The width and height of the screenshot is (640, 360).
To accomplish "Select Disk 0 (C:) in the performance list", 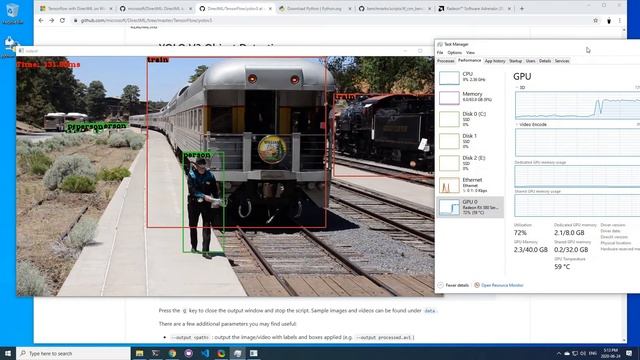I will [x=470, y=119].
